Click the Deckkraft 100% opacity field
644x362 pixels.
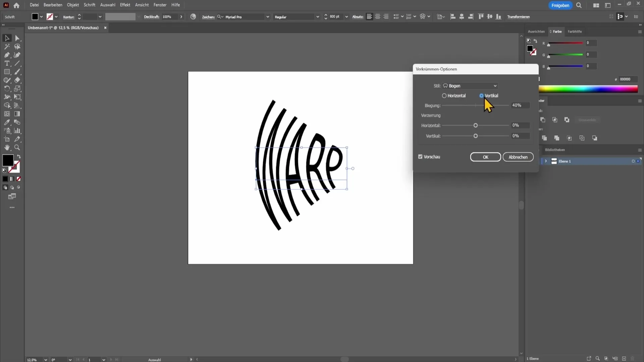(x=170, y=17)
